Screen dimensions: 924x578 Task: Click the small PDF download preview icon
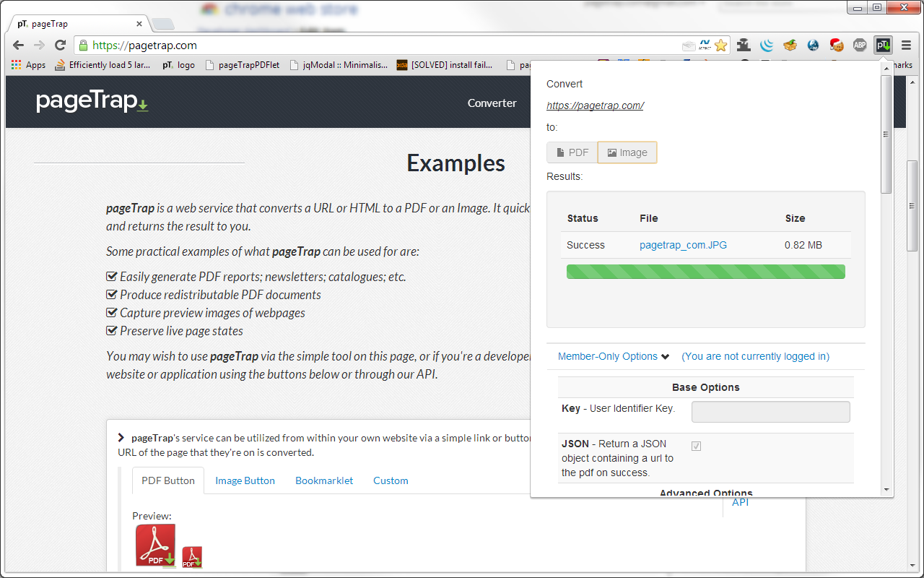(x=192, y=557)
